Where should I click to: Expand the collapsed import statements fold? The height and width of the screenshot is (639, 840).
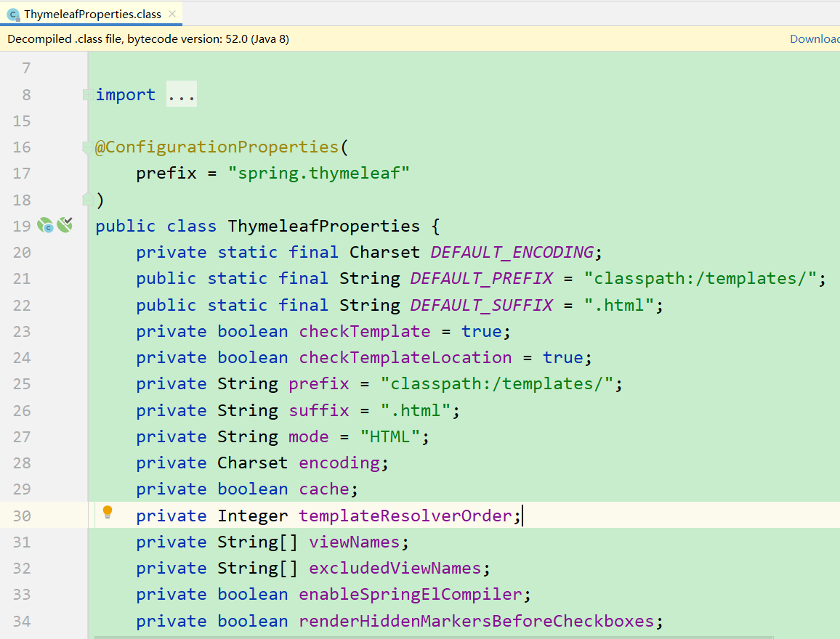click(87, 94)
